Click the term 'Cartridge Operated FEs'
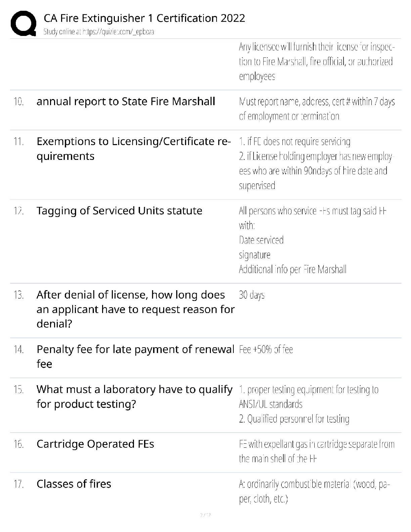The width and height of the screenshot is (411, 532). point(95,444)
